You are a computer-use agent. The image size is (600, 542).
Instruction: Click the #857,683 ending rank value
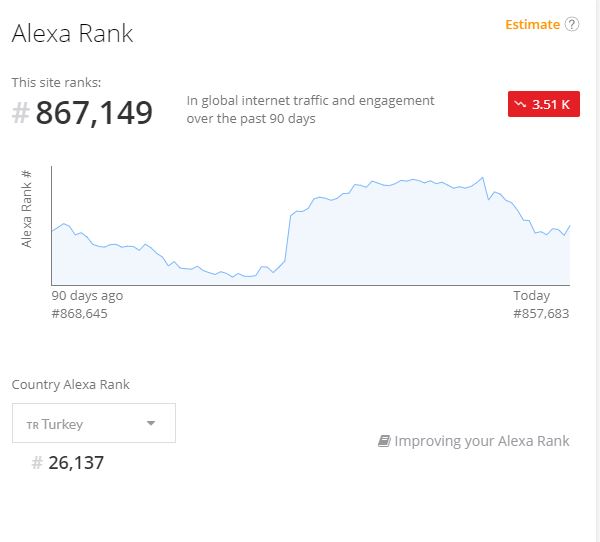541,314
